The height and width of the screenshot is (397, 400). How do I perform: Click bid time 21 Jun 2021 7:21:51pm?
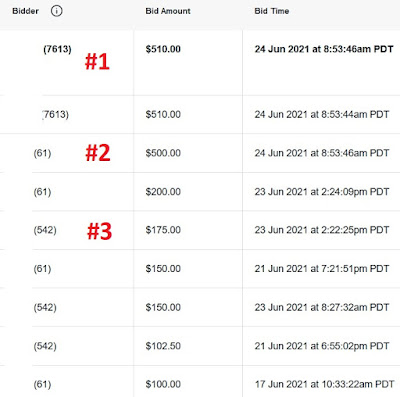[x=322, y=269]
